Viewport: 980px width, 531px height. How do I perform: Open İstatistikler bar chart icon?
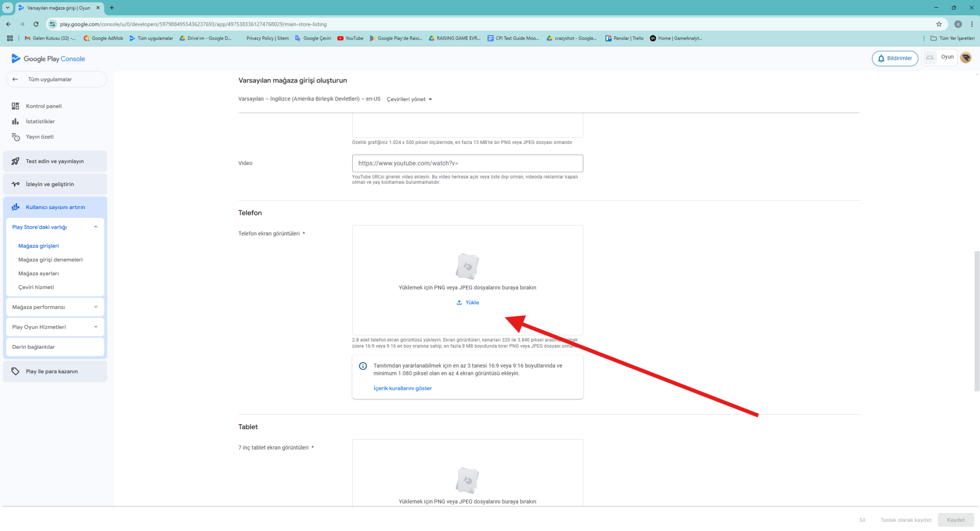(15, 122)
